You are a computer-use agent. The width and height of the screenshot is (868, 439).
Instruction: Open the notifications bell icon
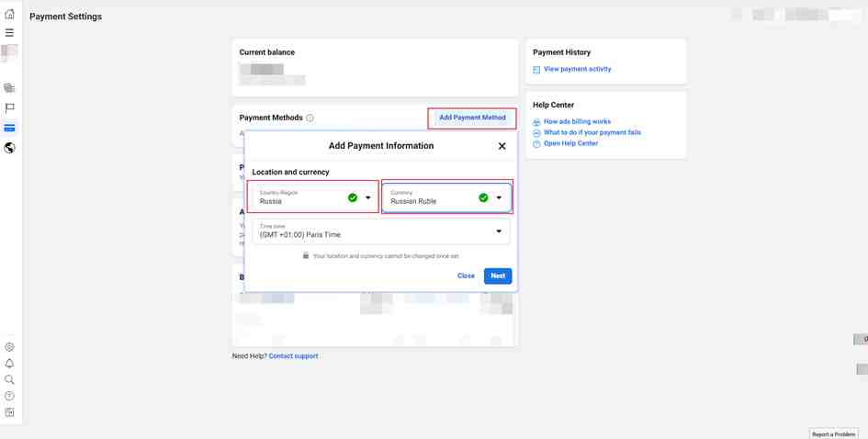9,364
